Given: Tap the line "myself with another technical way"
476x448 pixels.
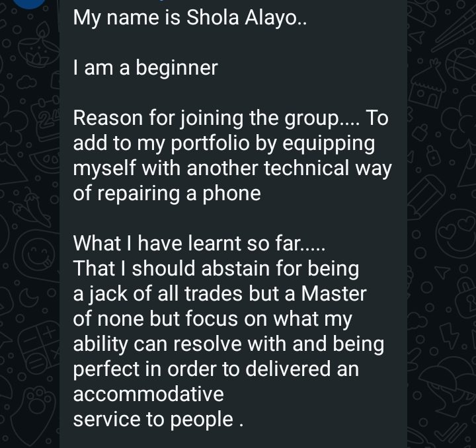Looking at the screenshot, I should (232, 168).
